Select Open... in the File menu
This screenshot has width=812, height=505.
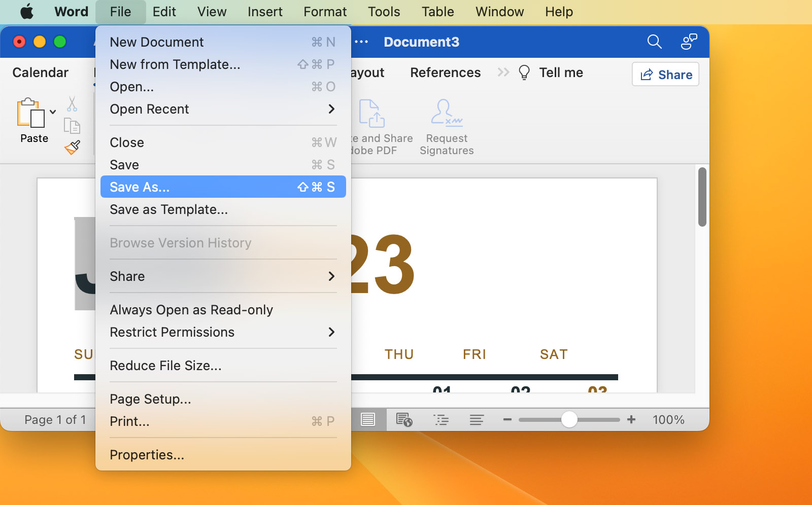(x=223, y=87)
